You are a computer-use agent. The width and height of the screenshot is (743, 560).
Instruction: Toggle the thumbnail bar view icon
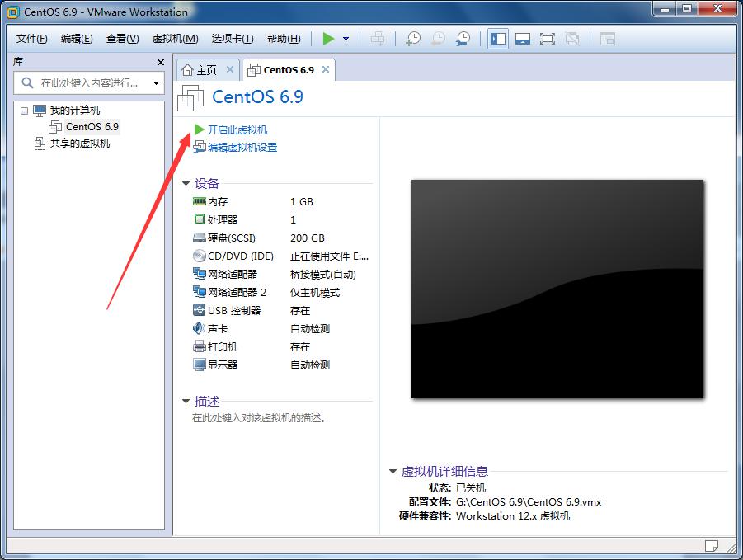[x=523, y=39]
